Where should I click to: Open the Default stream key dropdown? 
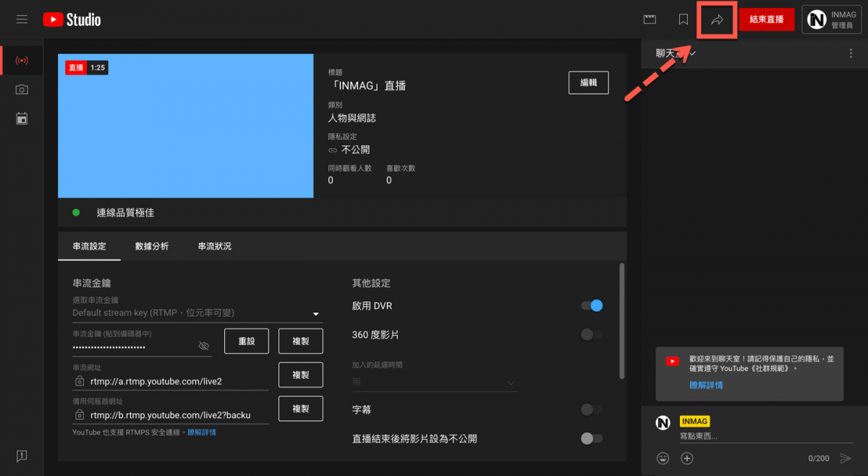click(x=197, y=313)
